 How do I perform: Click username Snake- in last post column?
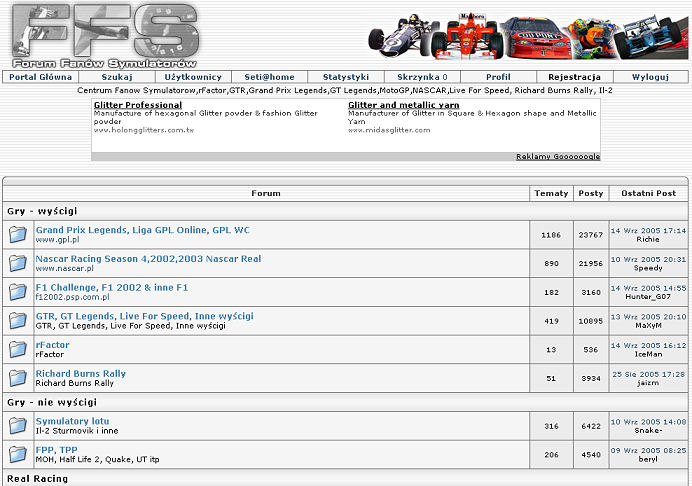[x=648, y=430]
